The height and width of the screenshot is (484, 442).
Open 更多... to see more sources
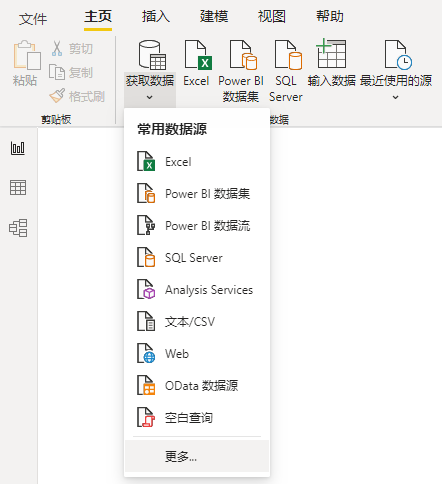(197, 456)
